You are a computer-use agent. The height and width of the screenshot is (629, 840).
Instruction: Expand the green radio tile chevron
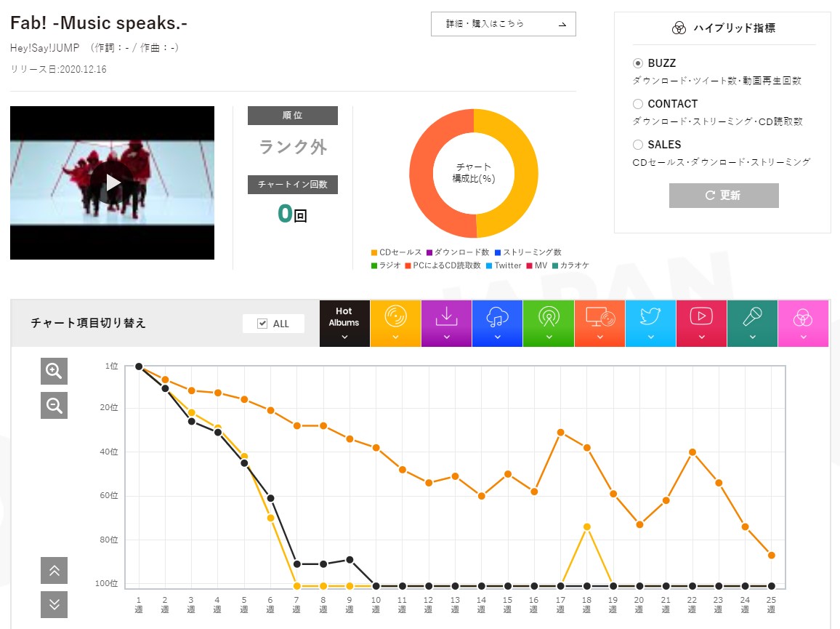click(549, 337)
